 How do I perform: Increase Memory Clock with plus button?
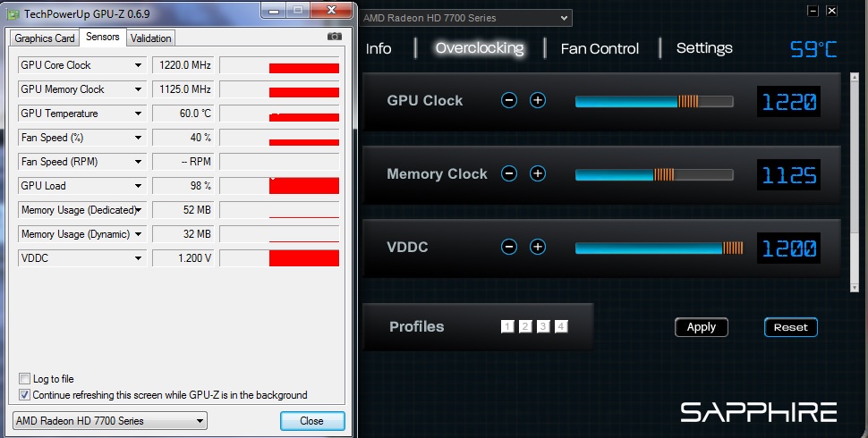(x=538, y=173)
